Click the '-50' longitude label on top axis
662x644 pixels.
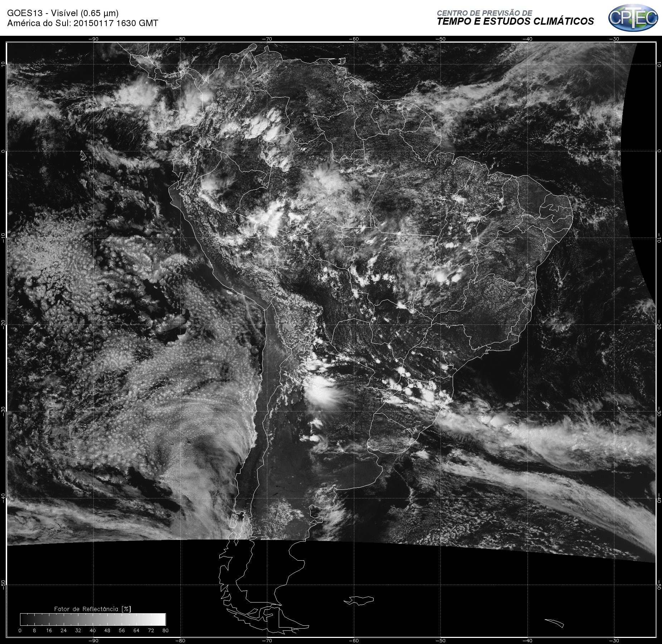(441, 39)
